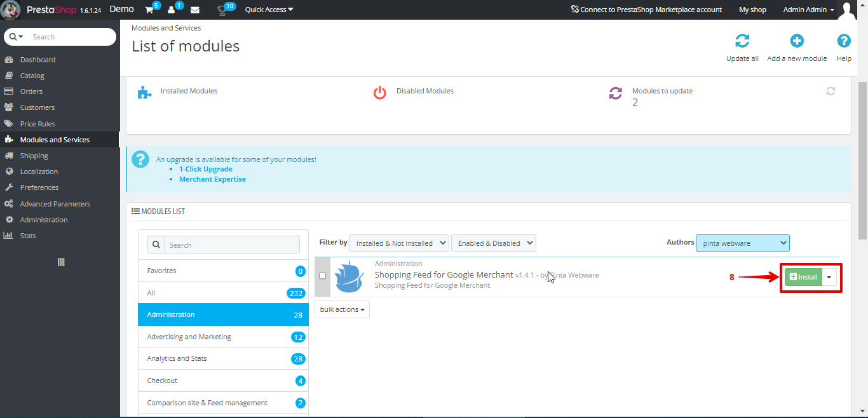
Task: Select the Checkout category
Action: 223,381
